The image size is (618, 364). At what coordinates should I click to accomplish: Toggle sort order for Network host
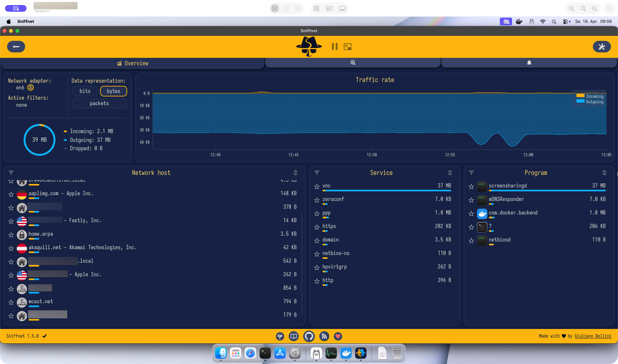(x=295, y=173)
